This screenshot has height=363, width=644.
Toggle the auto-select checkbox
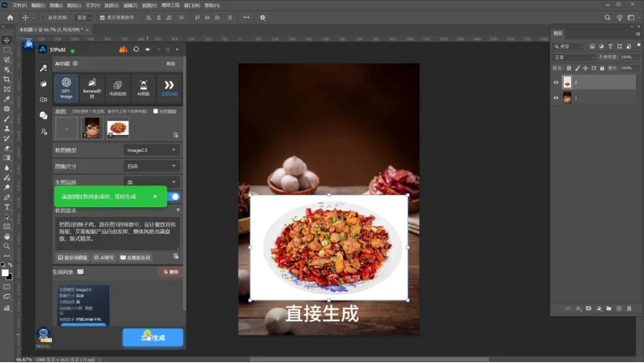pos(43,18)
